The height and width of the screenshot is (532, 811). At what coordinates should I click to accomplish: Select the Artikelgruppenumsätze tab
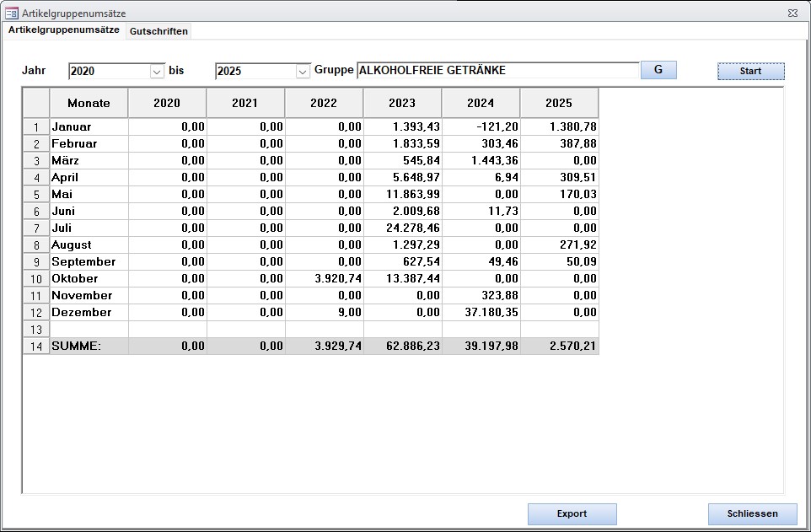pos(64,30)
